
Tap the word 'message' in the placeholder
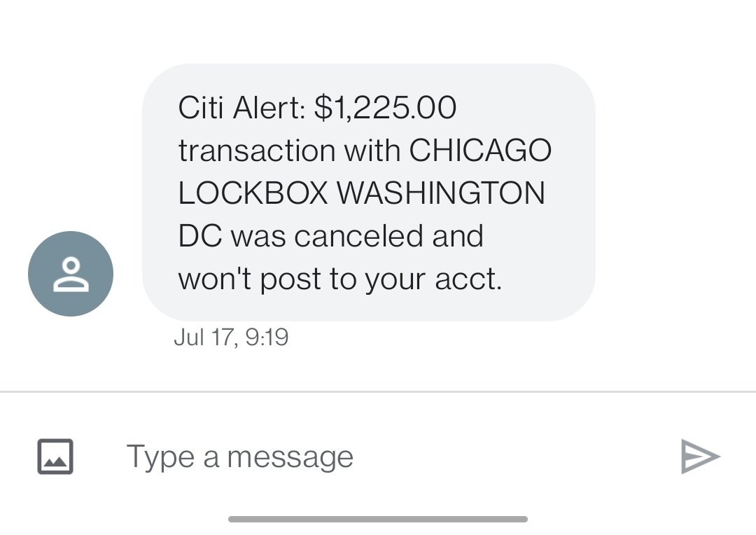290,457
